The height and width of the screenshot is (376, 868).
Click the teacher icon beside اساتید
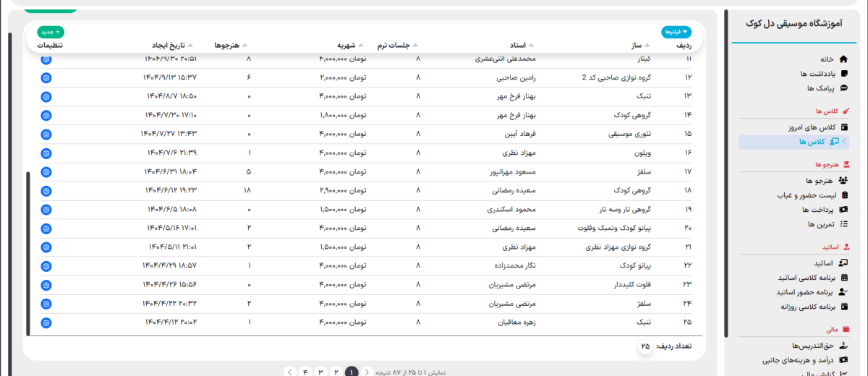pyautogui.click(x=843, y=263)
